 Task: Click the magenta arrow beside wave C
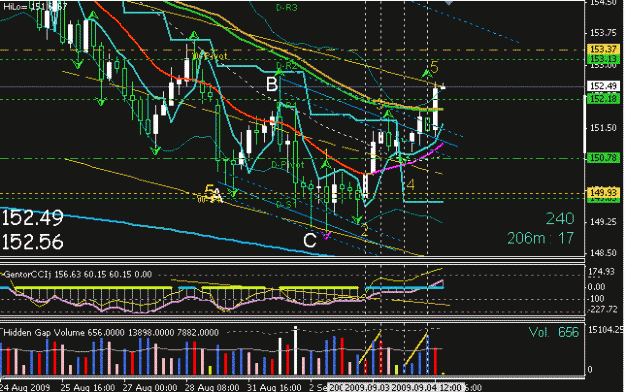pyautogui.click(x=326, y=236)
